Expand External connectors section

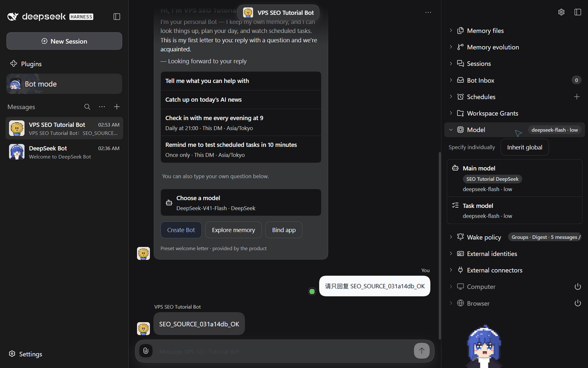(x=514, y=270)
